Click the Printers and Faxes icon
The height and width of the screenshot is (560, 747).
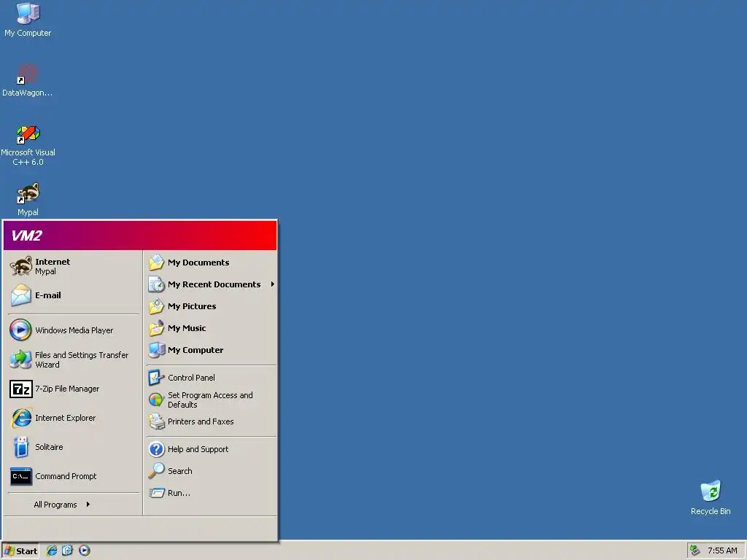156,421
